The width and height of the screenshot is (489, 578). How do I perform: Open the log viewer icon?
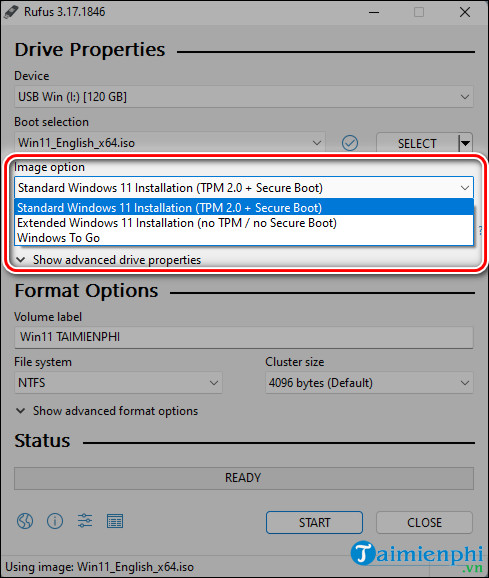click(x=115, y=521)
